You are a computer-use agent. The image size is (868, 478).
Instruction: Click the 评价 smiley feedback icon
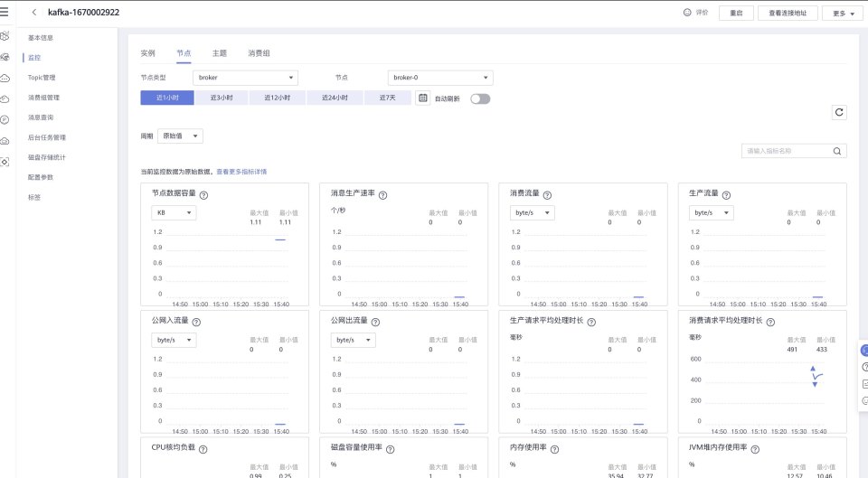tap(687, 13)
